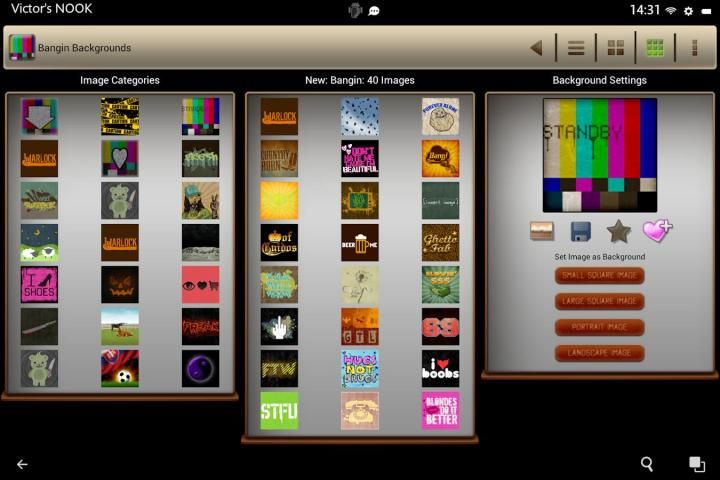Click the floppy disk save icon
The height and width of the screenshot is (480, 720).
[581, 232]
